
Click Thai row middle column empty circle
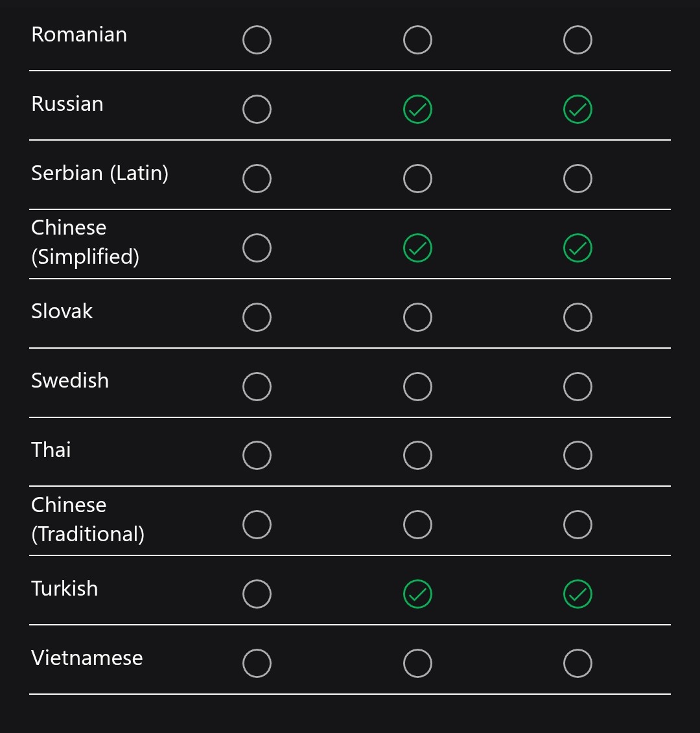pyautogui.click(x=417, y=455)
